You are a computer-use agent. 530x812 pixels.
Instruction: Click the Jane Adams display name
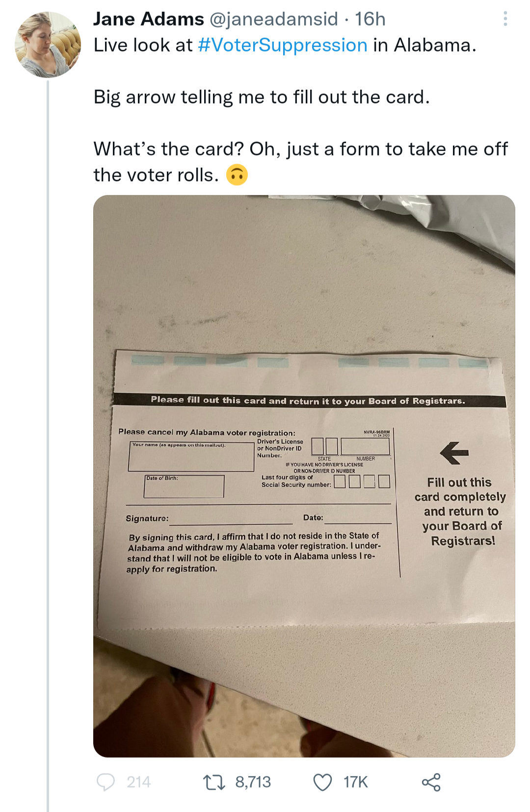click(148, 19)
